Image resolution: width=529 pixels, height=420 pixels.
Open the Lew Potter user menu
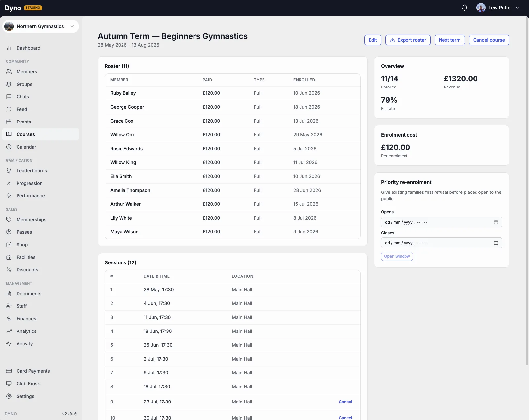click(498, 8)
